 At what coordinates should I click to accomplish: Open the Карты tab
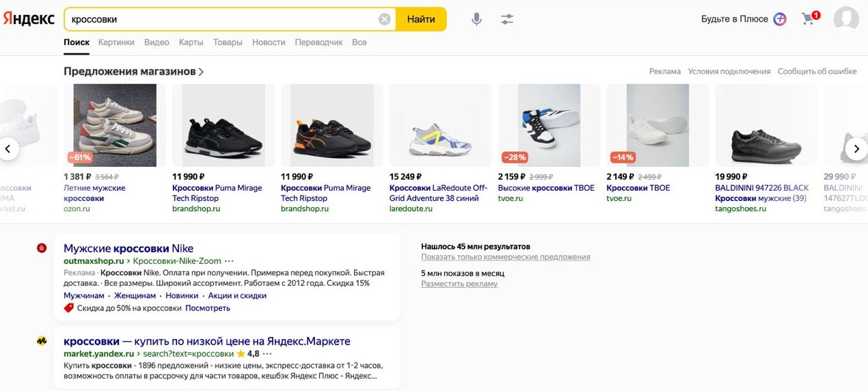point(191,42)
